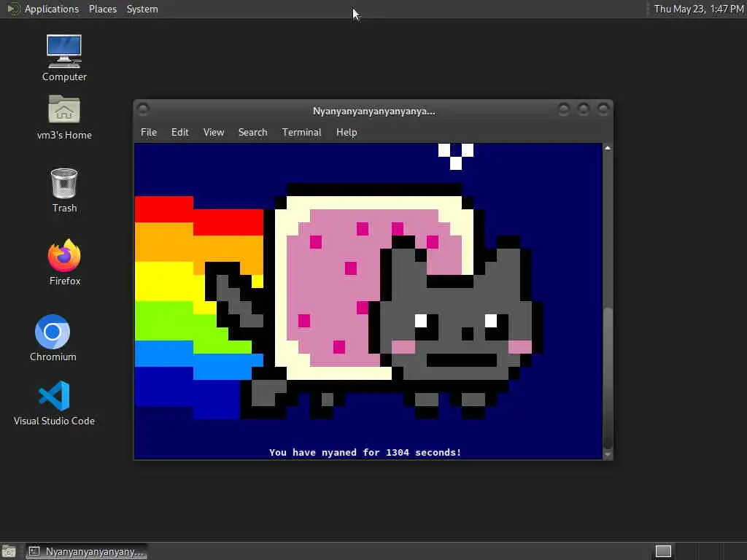This screenshot has width=747, height=560.
Task: Open the terminal Help menu
Action: (347, 133)
